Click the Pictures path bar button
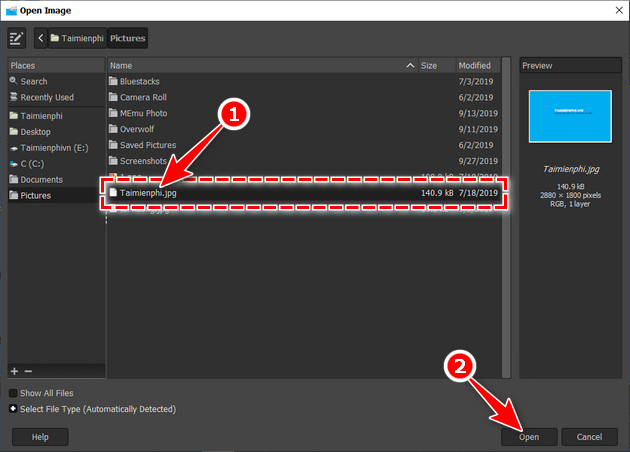The height and width of the screenshot is (452, 630). point(127,39)
